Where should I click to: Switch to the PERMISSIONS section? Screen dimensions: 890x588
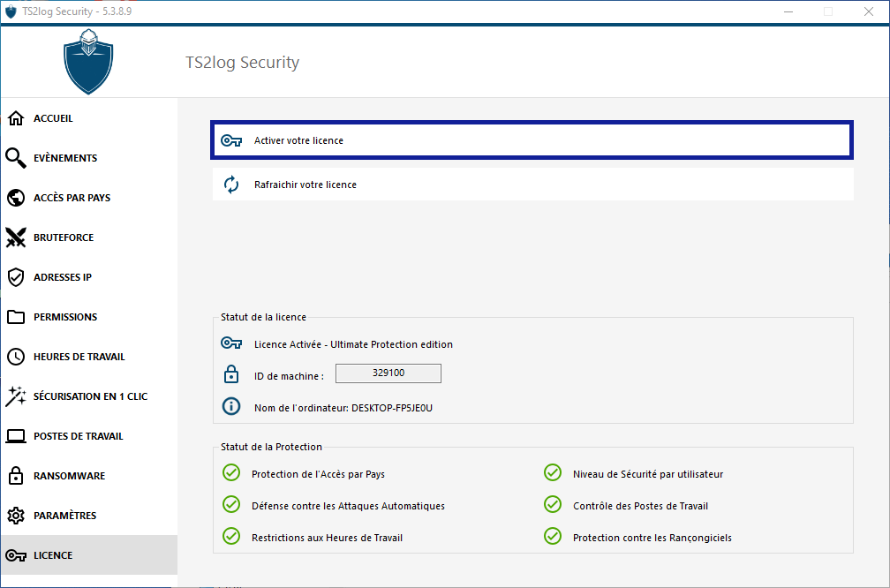click(x=89, y=317)
